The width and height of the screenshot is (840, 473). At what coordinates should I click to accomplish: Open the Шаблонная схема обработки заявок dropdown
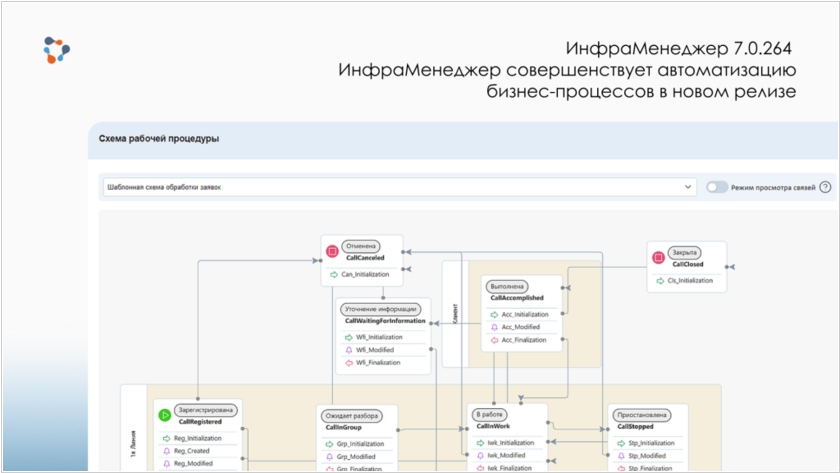tap(400, 187)
